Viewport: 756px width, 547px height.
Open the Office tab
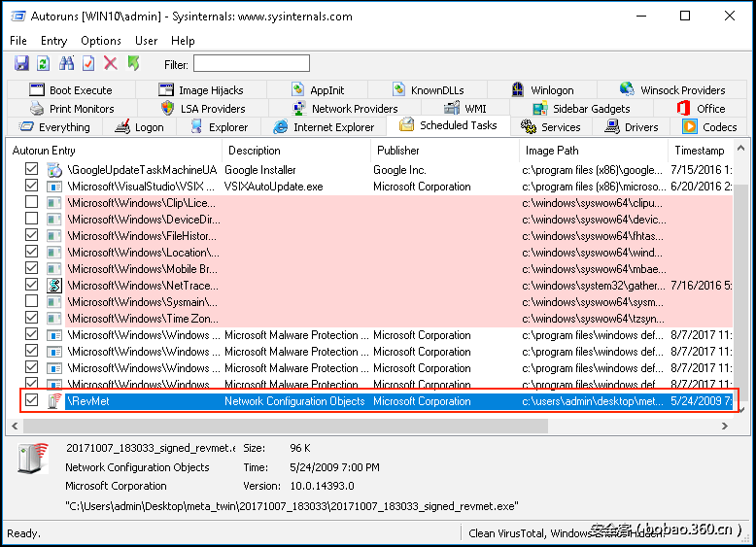[701, 109]
